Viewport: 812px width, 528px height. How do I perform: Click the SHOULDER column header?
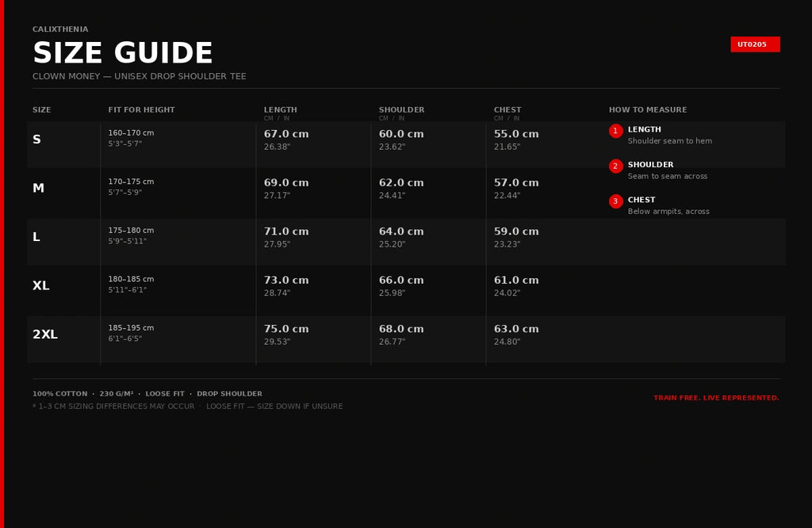401,109
